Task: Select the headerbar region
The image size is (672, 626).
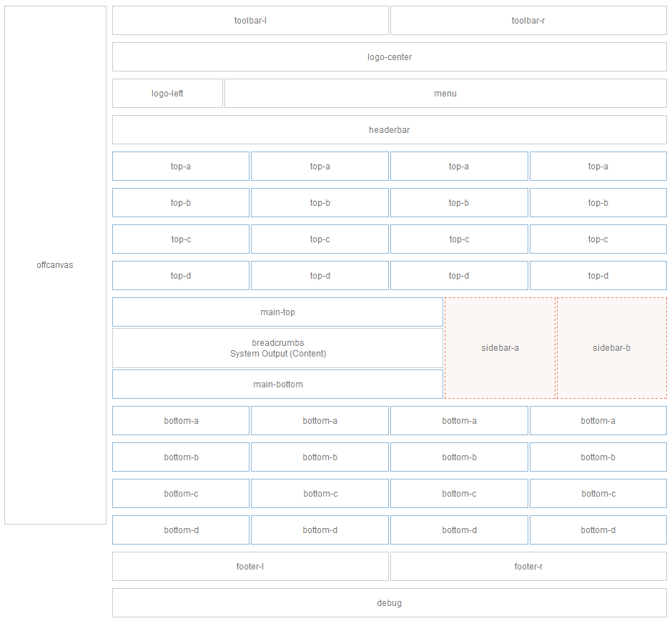Action: (389, 129)
